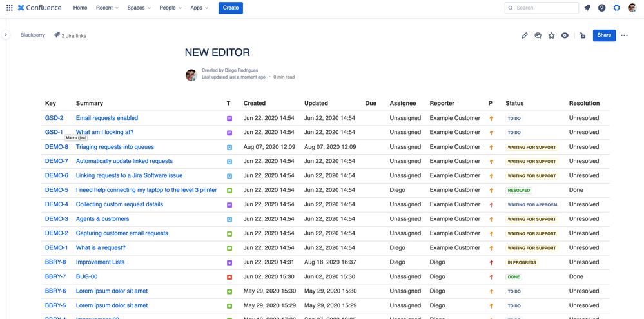Open the app switcher grid icon
Viewport: 644px width, 319px height.
pyautogui.click(x=9, y=8)
